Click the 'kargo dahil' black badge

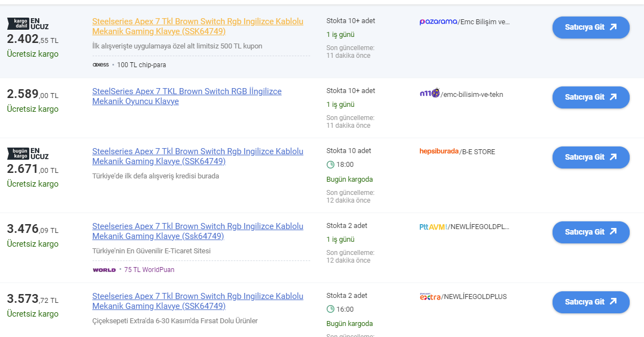pyautogui.click(x=18, y=23)
